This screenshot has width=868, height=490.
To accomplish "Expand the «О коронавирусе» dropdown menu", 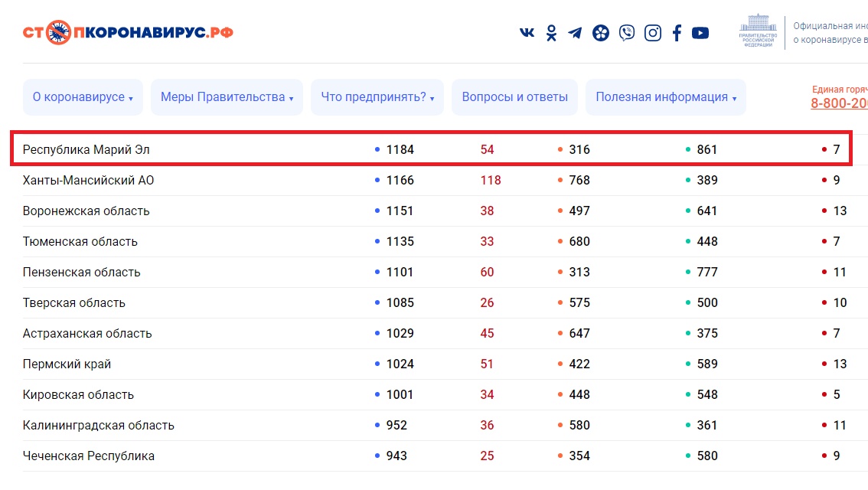I will (x=83, y=97).
